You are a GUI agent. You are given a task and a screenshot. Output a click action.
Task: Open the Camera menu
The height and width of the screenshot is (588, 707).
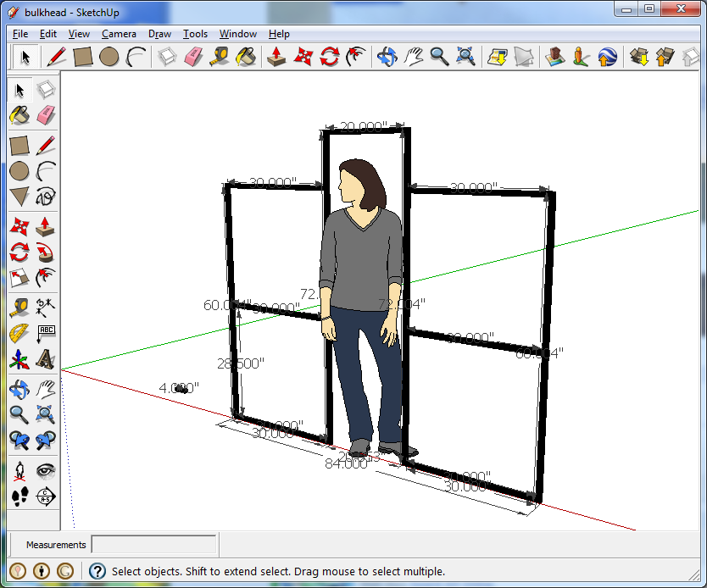(119, 34)
